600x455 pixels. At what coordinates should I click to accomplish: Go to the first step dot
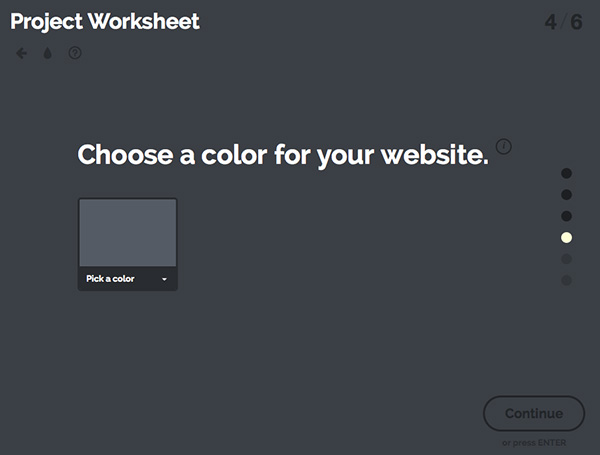point(566,174)
